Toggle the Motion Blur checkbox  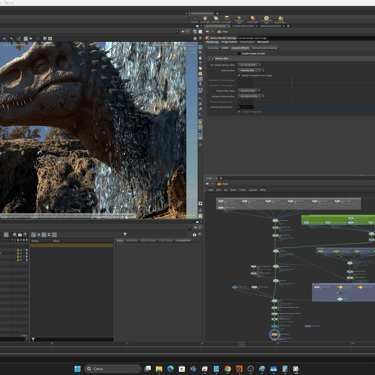pyautogui.click(x=213, y=59)
